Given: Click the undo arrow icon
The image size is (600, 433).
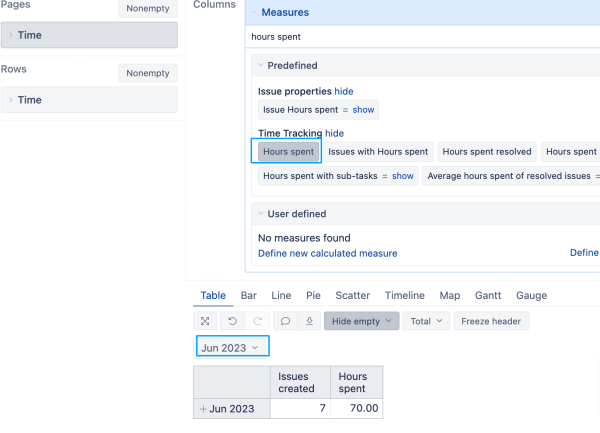Looking at the screenshot, I should coord(232,321).
